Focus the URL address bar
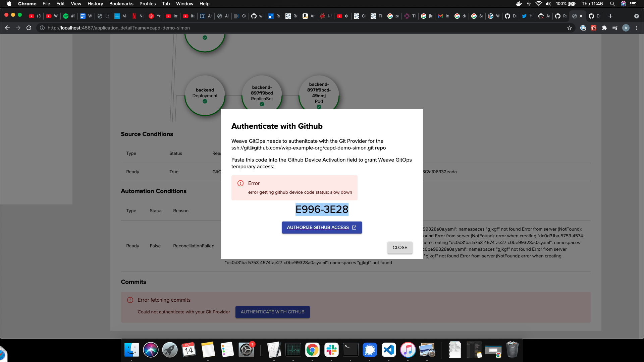The height and width of the screenshot is (362, 644). click(302, 28)
